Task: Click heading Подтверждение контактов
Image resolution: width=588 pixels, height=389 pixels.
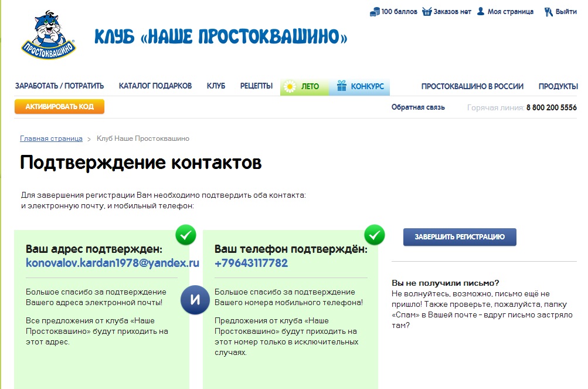Action: click(x=141, y=163)
